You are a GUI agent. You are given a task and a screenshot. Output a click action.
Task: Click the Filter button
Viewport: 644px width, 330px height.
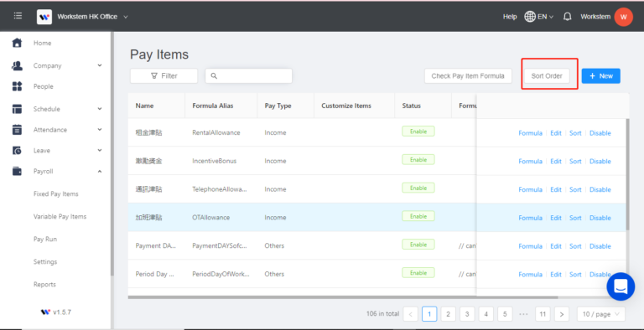(164, 76)
